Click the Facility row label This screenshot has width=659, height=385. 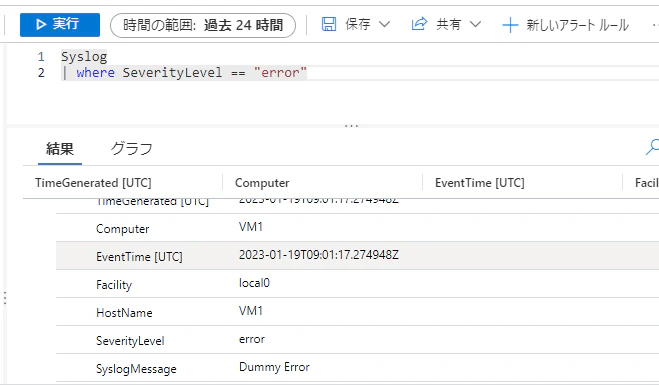click(x=114, y=285)
